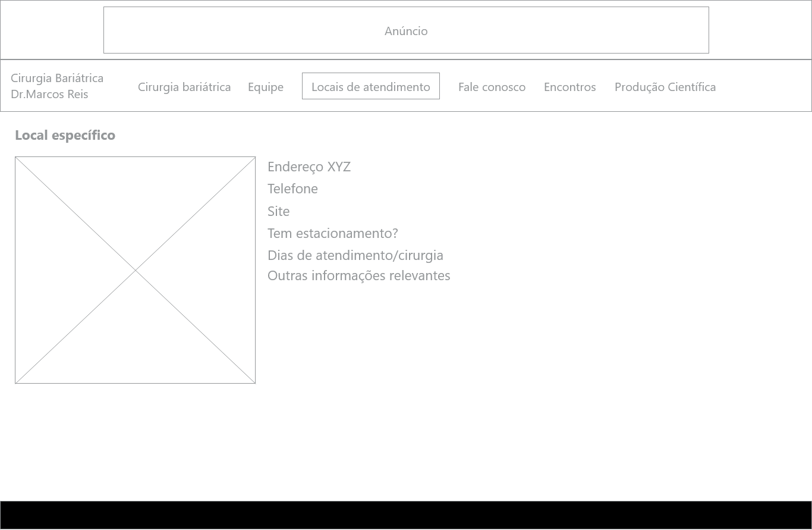This screenshot has height=530, width=812.
Task: Click the location image placeholder
Action: coord(136,270)
